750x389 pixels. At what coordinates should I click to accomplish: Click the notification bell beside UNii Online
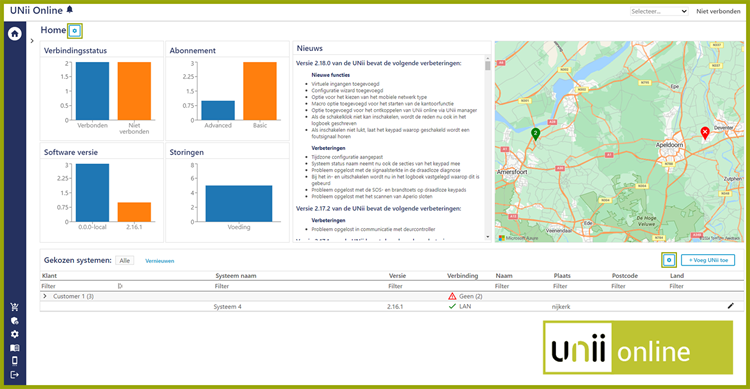(70, 10)
